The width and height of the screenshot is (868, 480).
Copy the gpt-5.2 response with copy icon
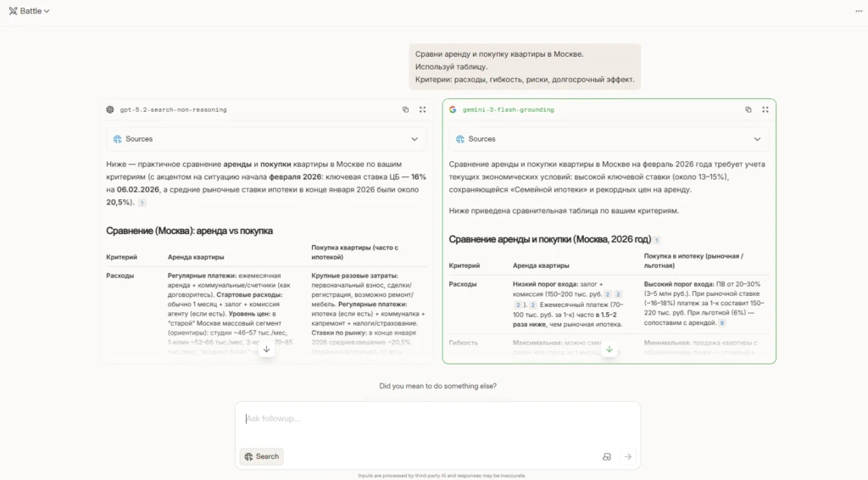(x=406, y=109)
